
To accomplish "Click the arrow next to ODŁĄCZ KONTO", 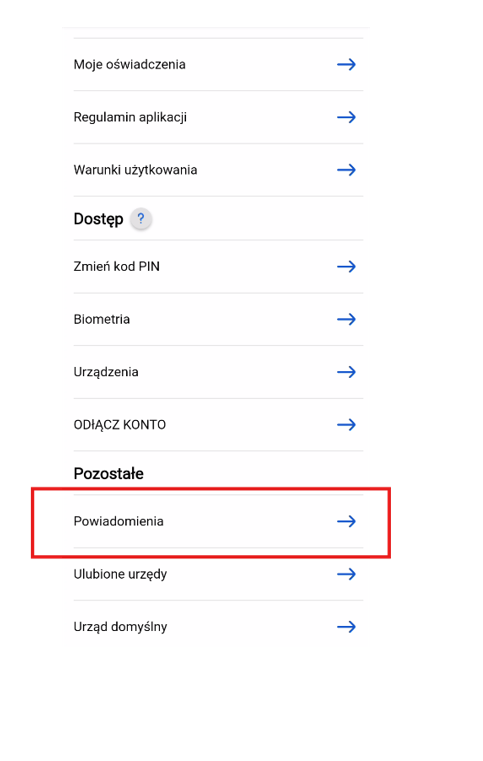I will click(346, 425).
